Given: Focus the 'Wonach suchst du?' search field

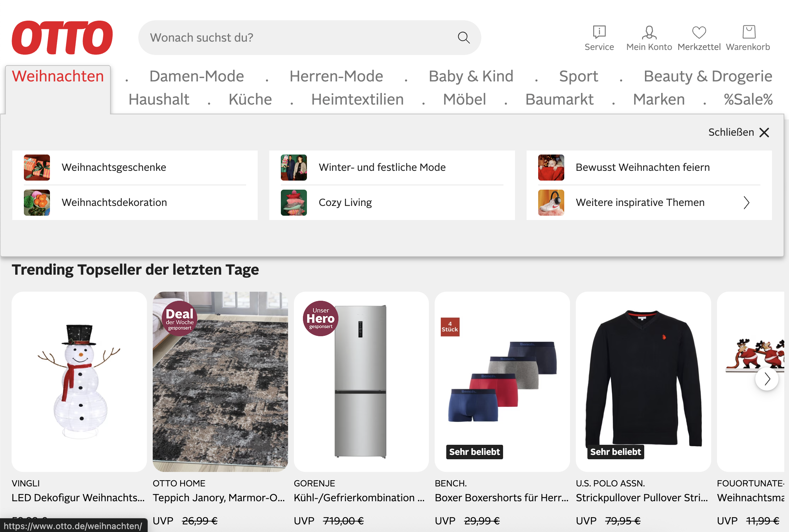Looking at the screenshot, I should click(x=309, y=38).
